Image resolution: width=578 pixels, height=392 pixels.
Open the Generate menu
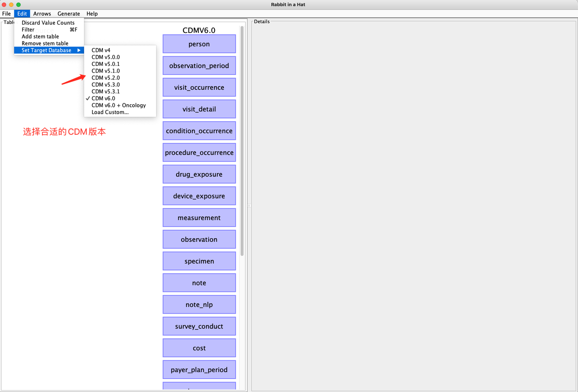coord(69,14)
